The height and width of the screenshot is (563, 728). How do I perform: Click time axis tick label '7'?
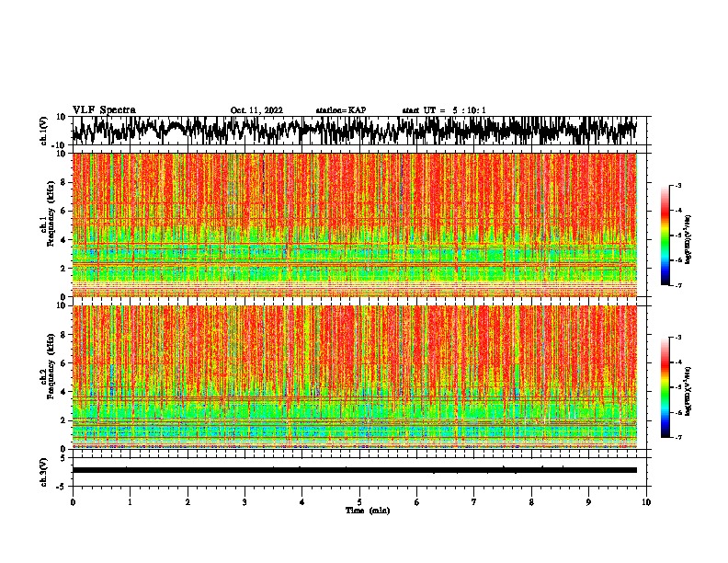[474, 502]
